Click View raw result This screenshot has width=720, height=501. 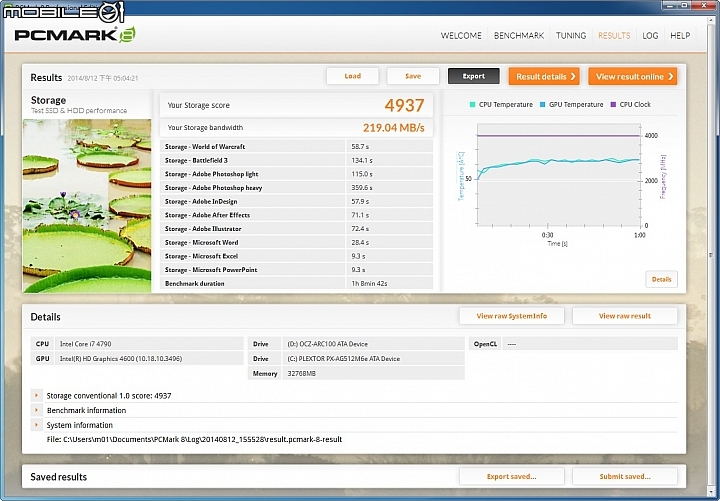point(624,316)
